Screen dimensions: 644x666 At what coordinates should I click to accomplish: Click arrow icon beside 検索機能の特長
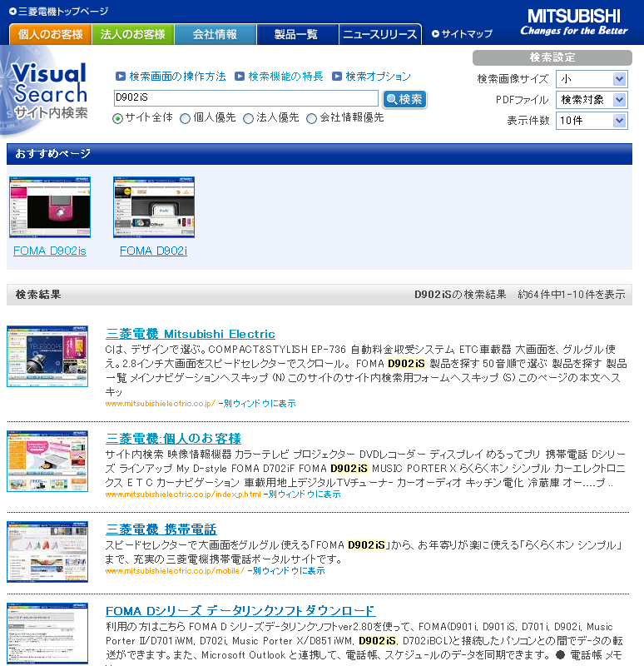(240, 77)
